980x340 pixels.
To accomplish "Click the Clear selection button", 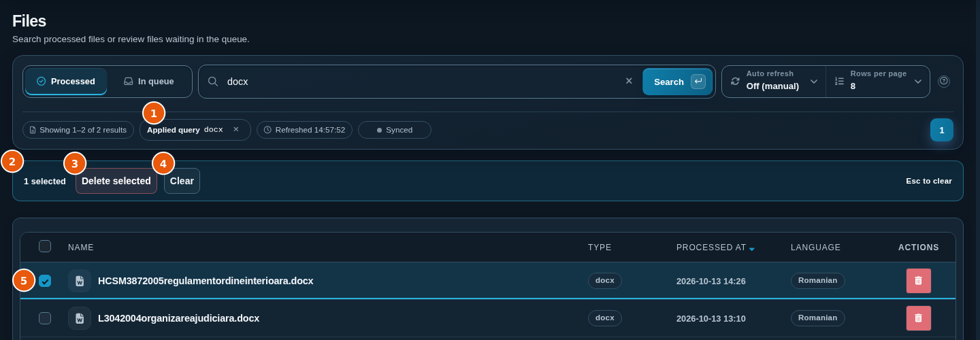I will click(x=182, y=181).
